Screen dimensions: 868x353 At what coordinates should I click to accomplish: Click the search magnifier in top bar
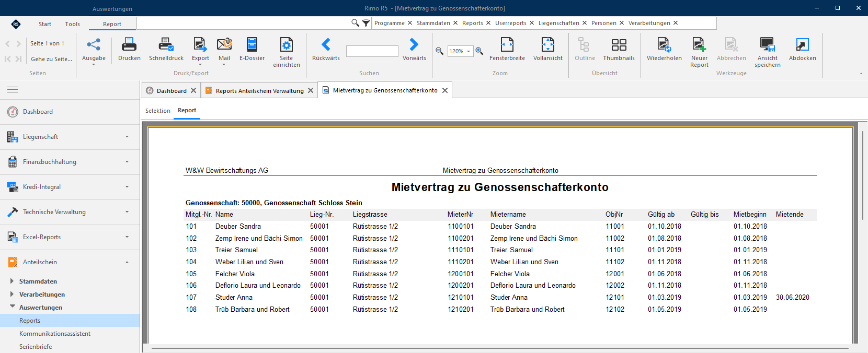click(x=355, y=23)
